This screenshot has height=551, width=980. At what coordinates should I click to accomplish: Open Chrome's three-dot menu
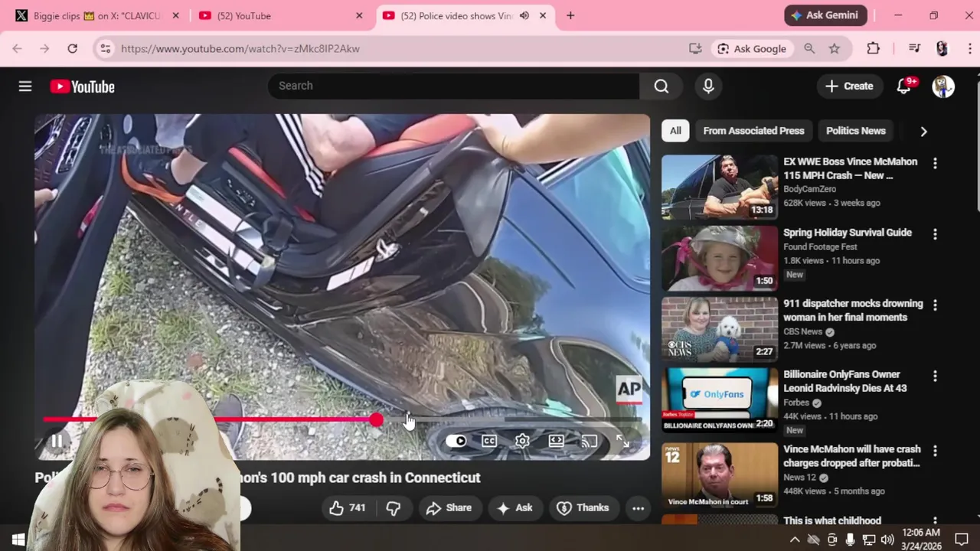click(x=969, y=48)
